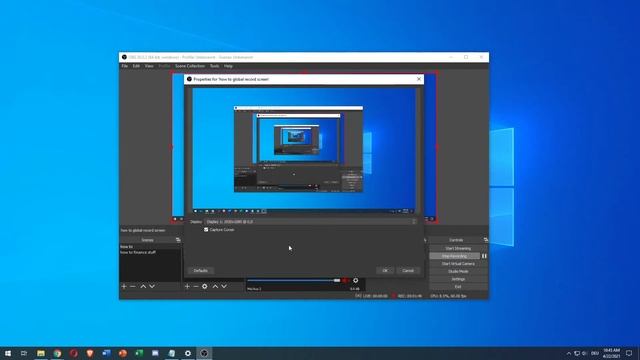Open the Scene Collection menu
Screen dimensions: 640x360
point(190,66)
